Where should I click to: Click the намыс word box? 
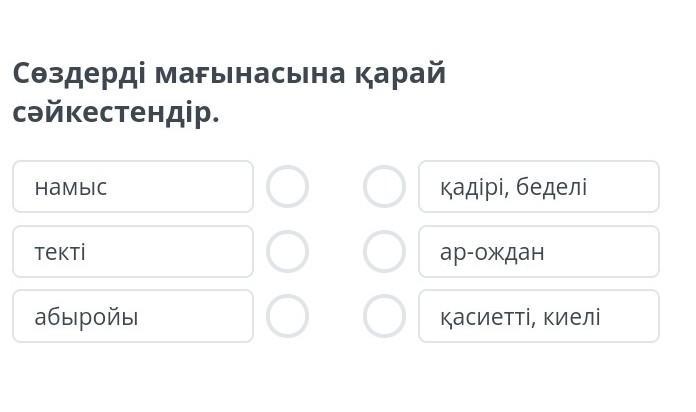(x=132, y=187)
